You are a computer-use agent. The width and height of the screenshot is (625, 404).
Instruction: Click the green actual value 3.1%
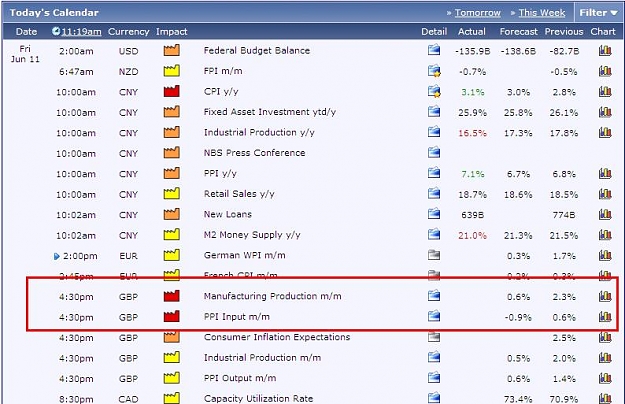click(x=473, y=92)
